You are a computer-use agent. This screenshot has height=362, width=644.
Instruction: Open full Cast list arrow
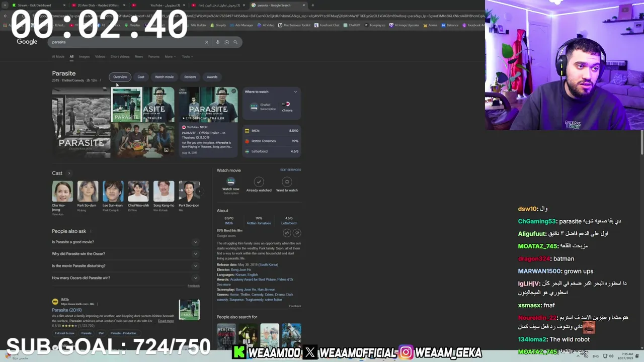pyautogui.click(x=69, y=173)
